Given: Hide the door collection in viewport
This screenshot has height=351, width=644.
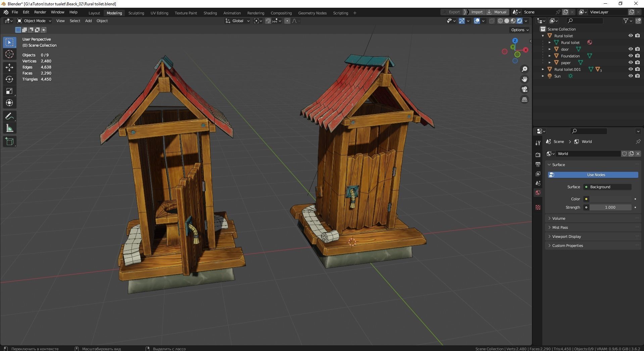Looking at the screenshot, I should coord(631,49).
